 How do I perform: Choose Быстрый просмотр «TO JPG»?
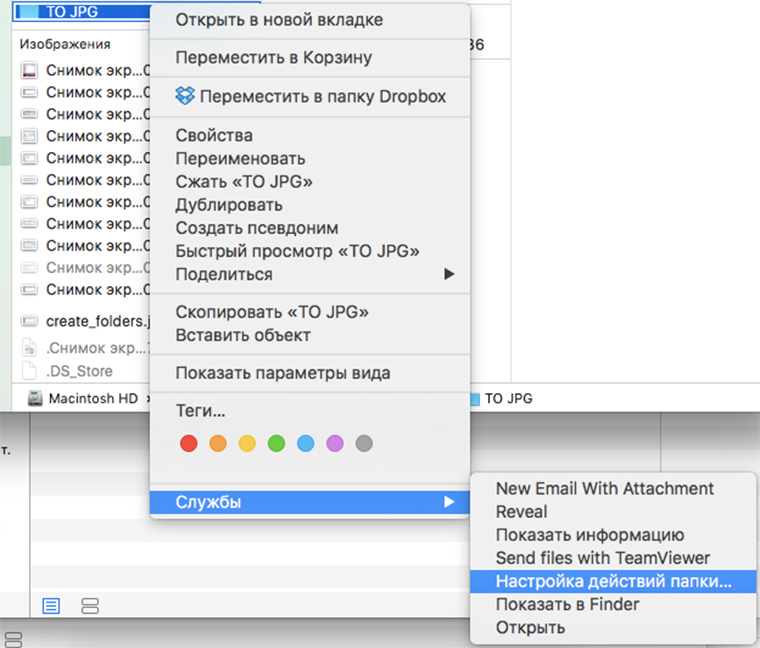coord(310,251)
